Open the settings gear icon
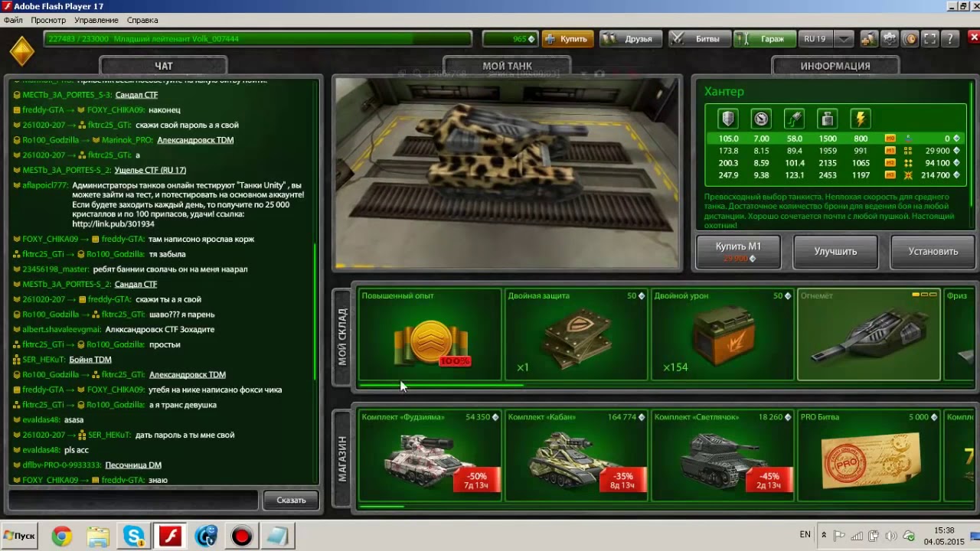The height and width of the screenshot is (551, 980). click(x=890, y=39)
